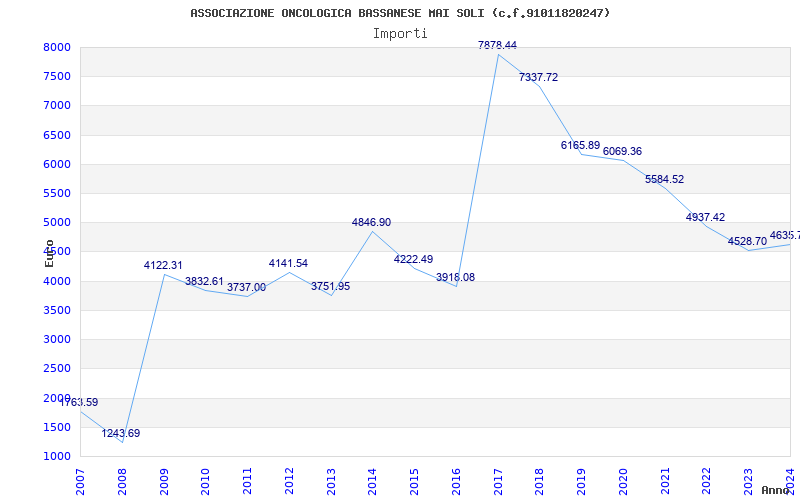This screenshot has height=500, width=800.
Task: Click y-axis value 1500
Action: point(57,427)
